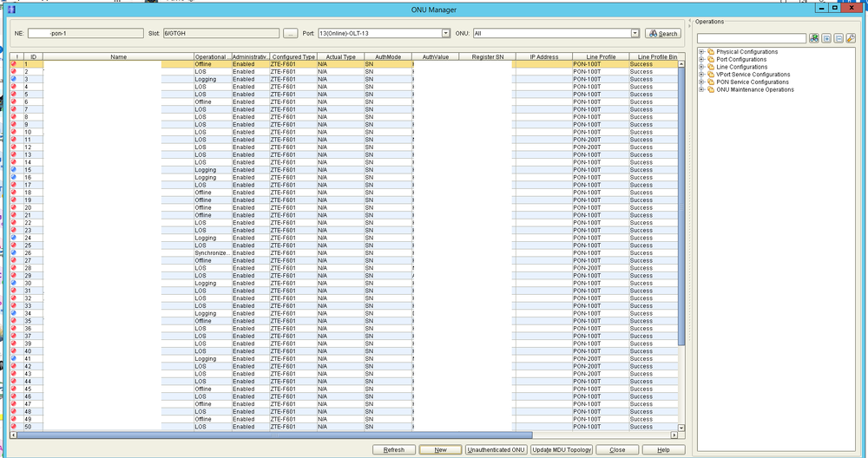868x458 pixels.
Task: Click the blue status dot for ONU 34
Action: coord(14,313)
